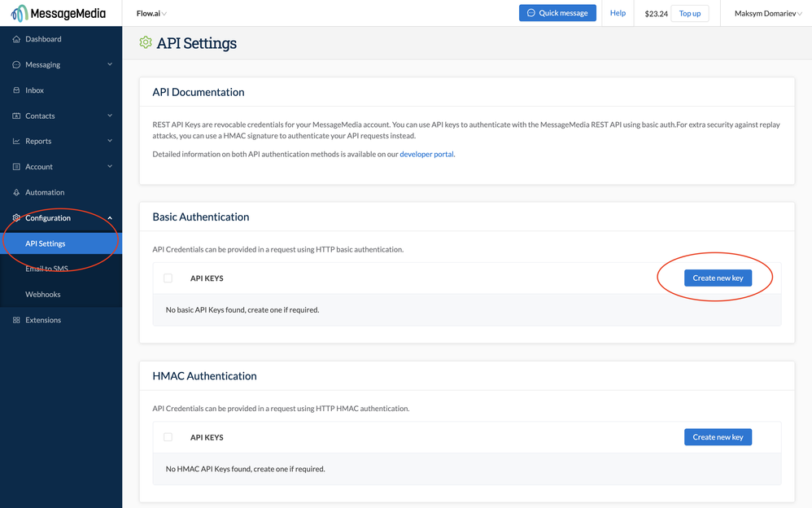Follow the developer portal link
The width and height of the screenshot is (812, 508).
(426, 154)
